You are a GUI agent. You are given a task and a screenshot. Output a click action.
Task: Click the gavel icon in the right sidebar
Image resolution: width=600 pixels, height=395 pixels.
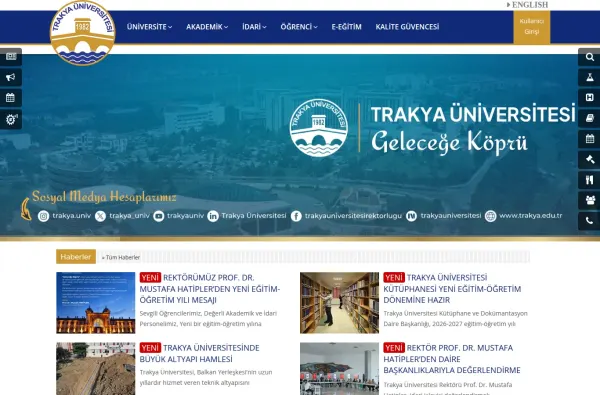[589, 159]
